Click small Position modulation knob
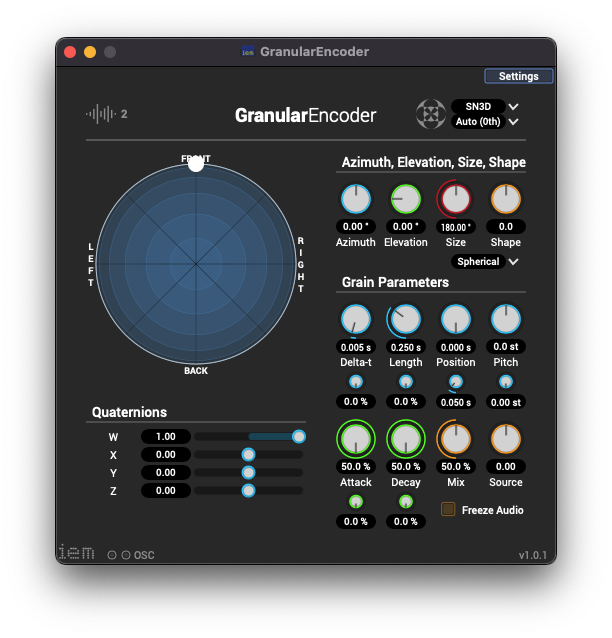 click(456, 382)
